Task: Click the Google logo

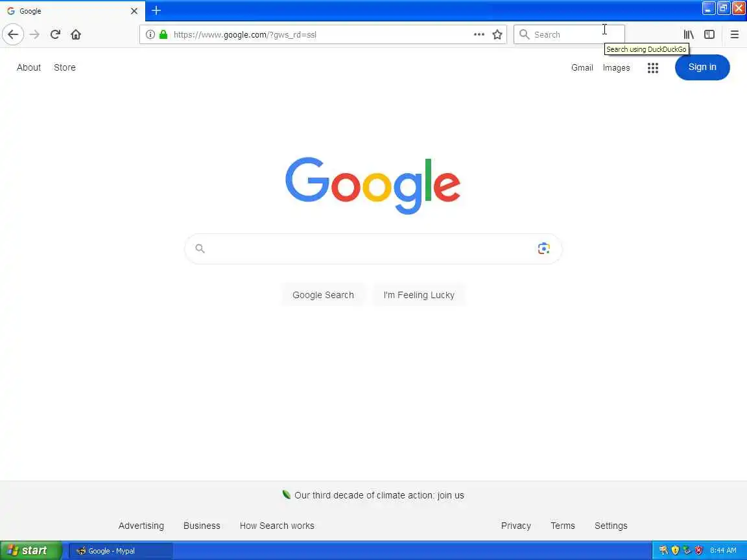Action: point(373,185)
